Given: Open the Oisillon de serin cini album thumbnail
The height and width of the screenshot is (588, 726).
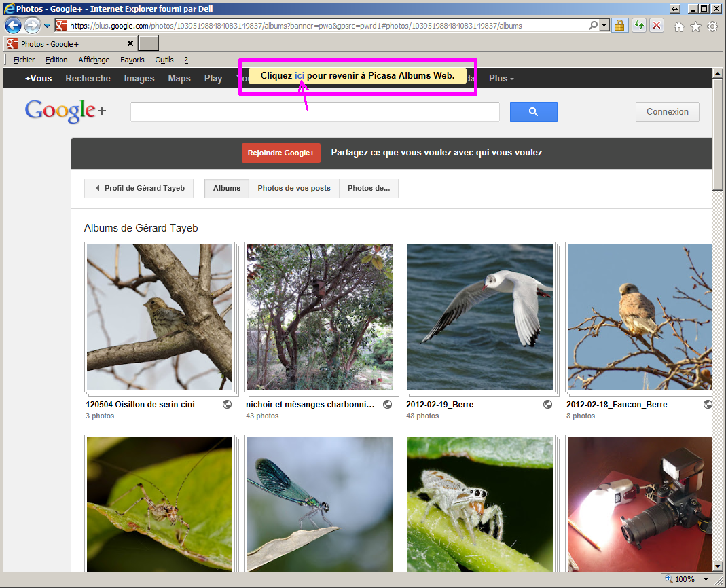Looking at the screenshot, I should 160,317.
